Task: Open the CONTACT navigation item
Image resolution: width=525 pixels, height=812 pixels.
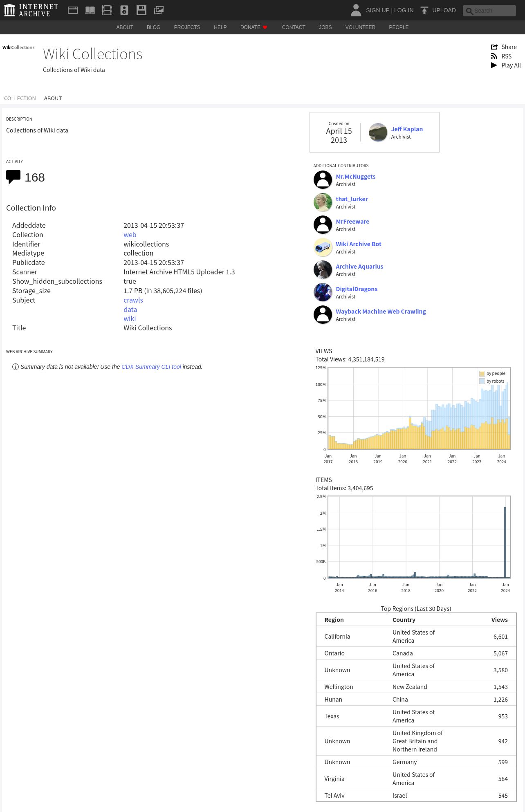Action: click(x=294, y=27)
